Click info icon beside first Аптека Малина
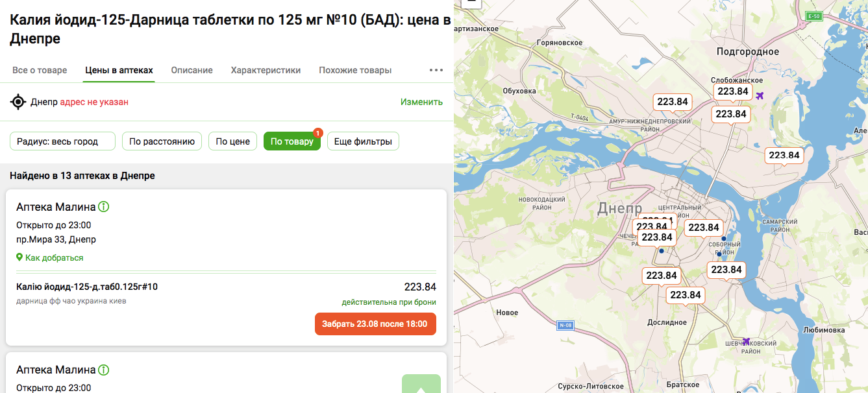868x393 pixels. tap(103, 207)
